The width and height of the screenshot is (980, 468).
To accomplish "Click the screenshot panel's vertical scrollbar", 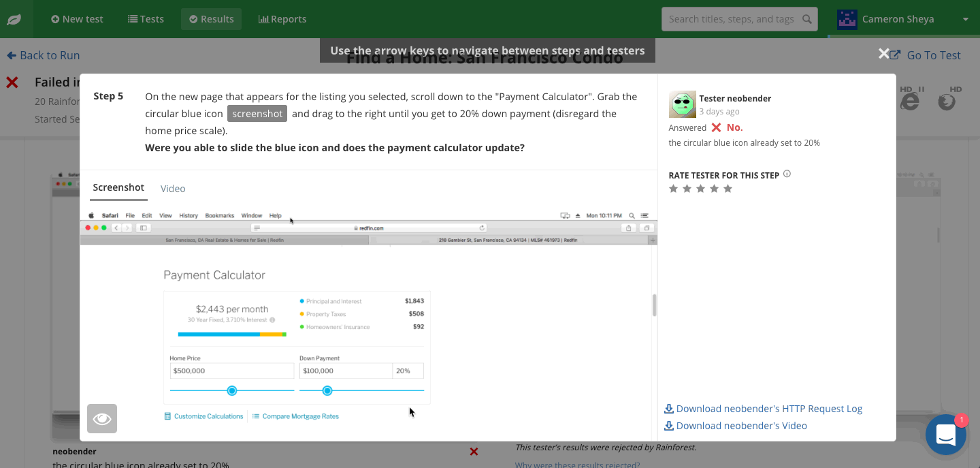I will pos(654,305).
